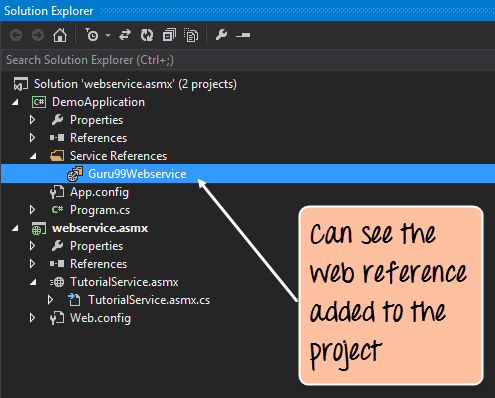Collapse All nodes in Solution Explorer
The image size is (495, 398).
click(169, 35)
